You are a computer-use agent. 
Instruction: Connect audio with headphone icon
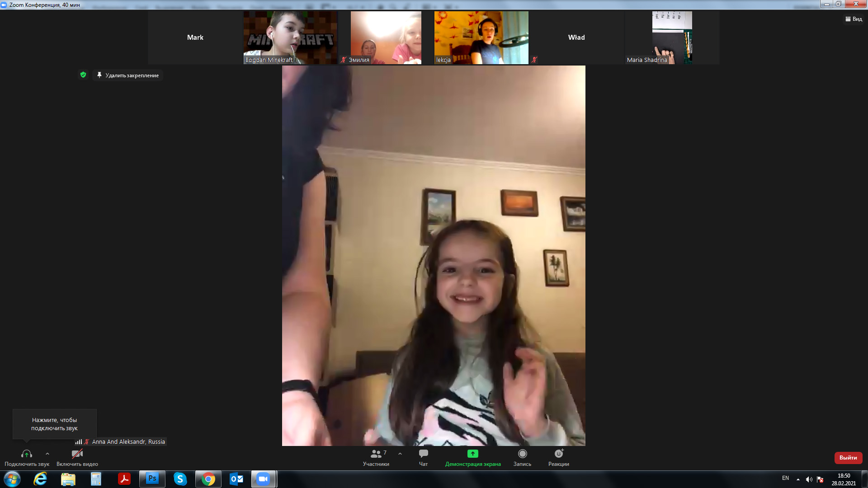[x=27, y=455]
